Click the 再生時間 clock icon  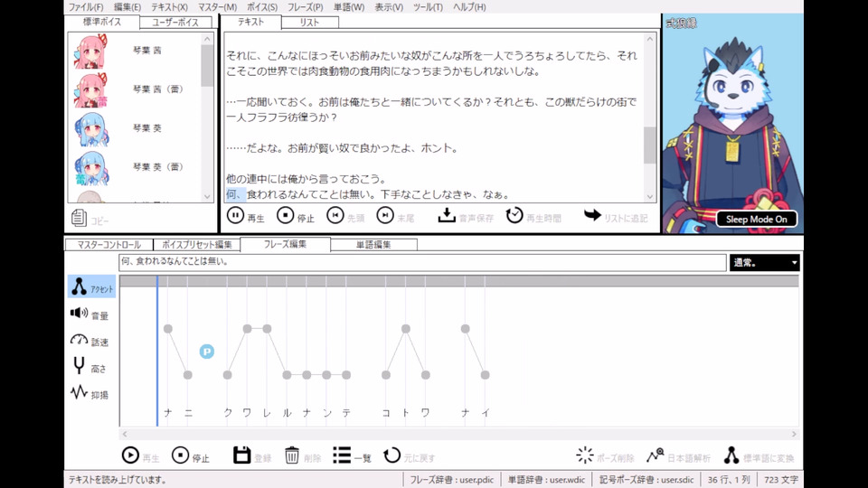tap(514, 215)
